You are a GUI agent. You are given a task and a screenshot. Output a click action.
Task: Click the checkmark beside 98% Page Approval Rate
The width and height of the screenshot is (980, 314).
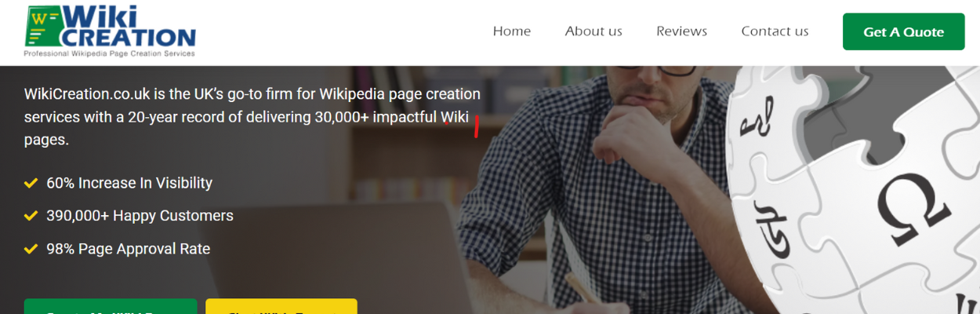coord(31,249)
